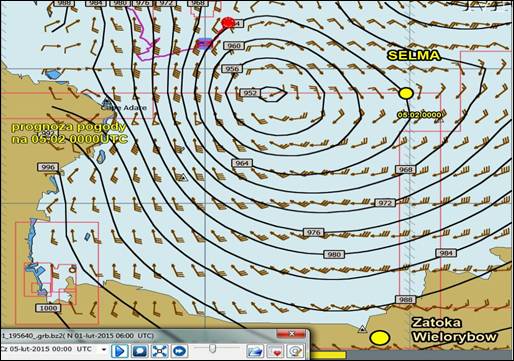Start the GRIB forecast animation playback
The width and height of the screenshot is (514, 361).
coord(119,351)
